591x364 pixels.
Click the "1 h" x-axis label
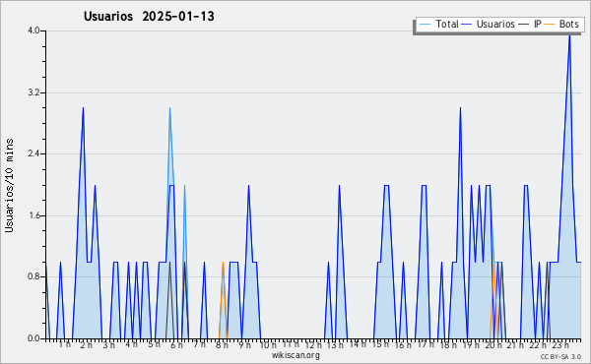(64, 344)
